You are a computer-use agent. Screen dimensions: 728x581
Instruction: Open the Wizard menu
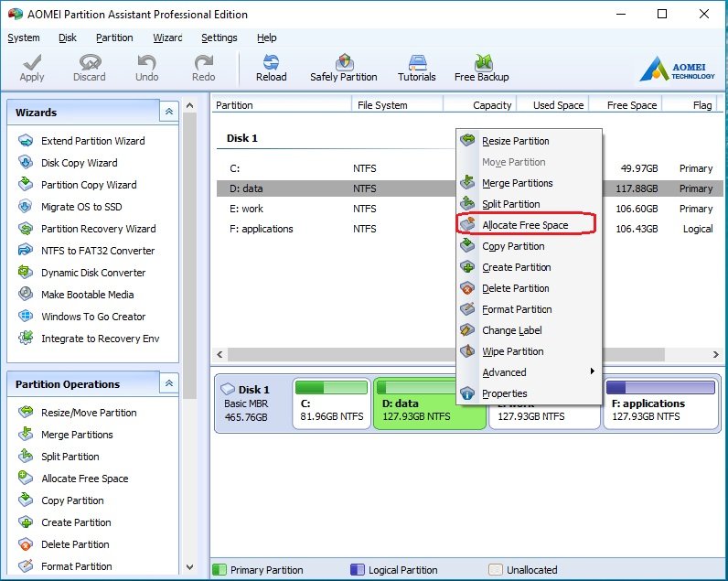point(167,38)
